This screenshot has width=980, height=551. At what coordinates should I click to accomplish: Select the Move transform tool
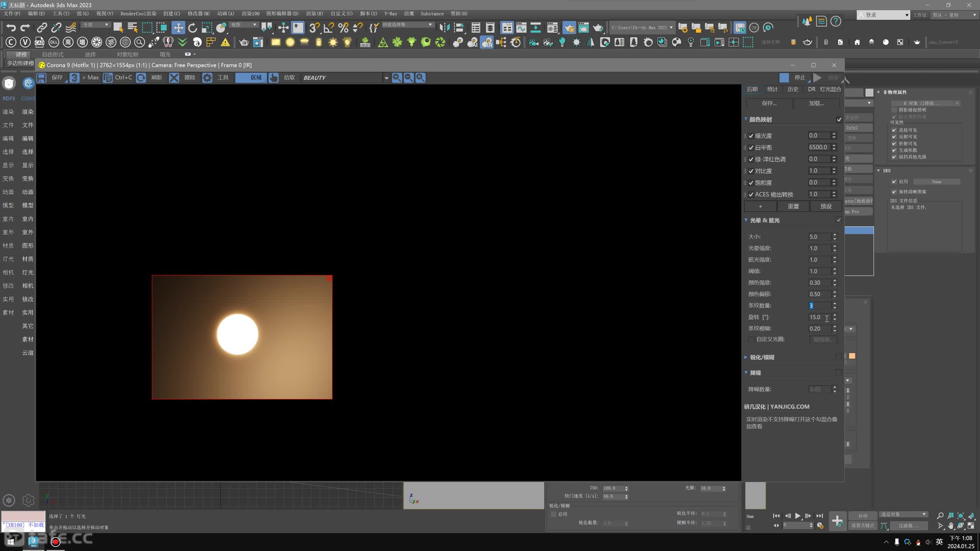pos(178,28)
